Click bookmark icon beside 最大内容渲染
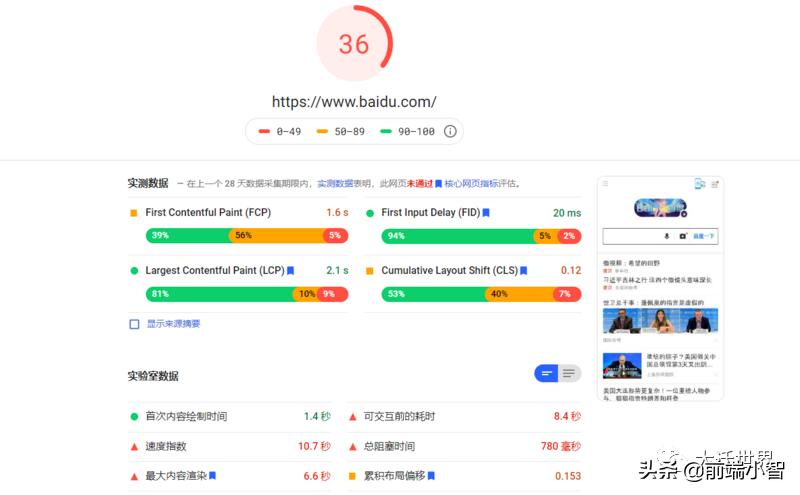This screenshot has width=800, height=495. (213, 476)
